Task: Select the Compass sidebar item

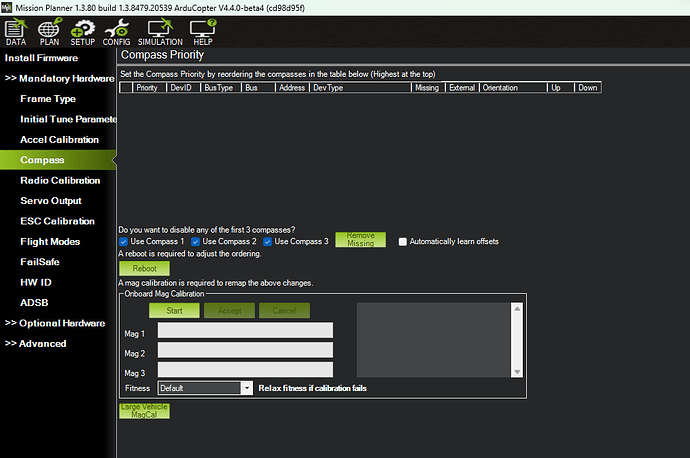Action: (58, 160)
